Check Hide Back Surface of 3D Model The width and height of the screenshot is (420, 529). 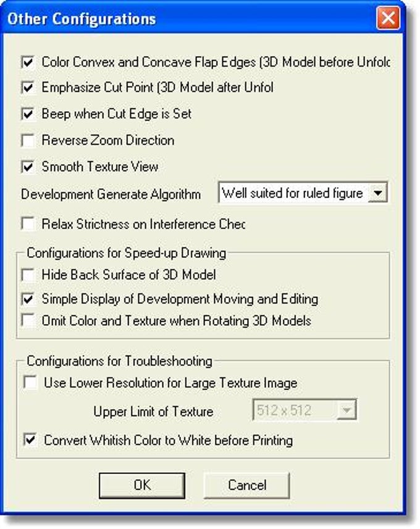28,275
